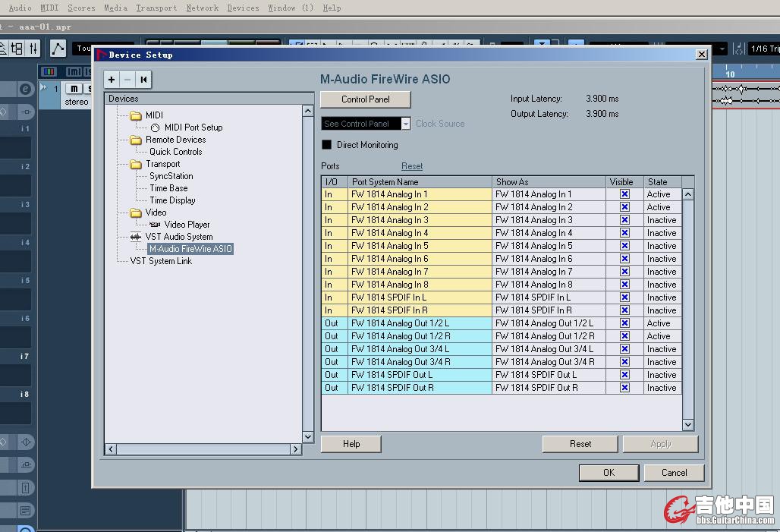Click the Remote Devices folder icon
This screenshot has width=780, height=532.
point(136,140)
